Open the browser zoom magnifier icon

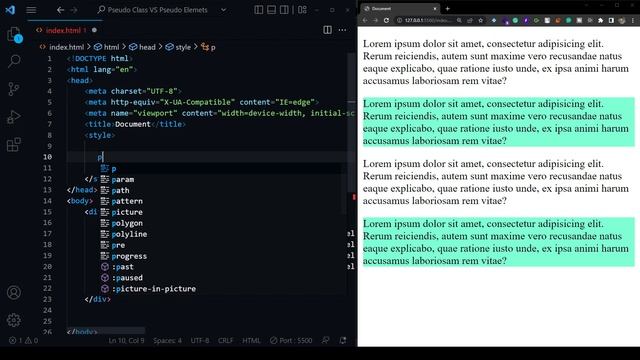[x=459, y=20]
